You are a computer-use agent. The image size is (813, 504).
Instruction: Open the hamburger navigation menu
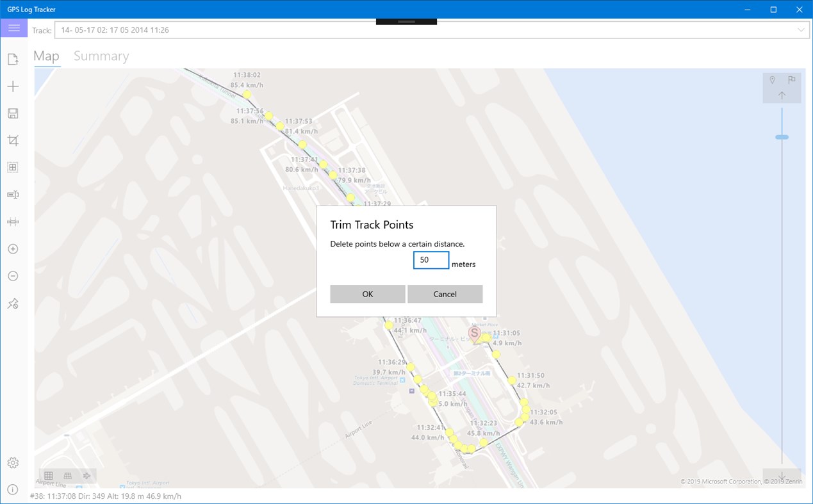13,28
